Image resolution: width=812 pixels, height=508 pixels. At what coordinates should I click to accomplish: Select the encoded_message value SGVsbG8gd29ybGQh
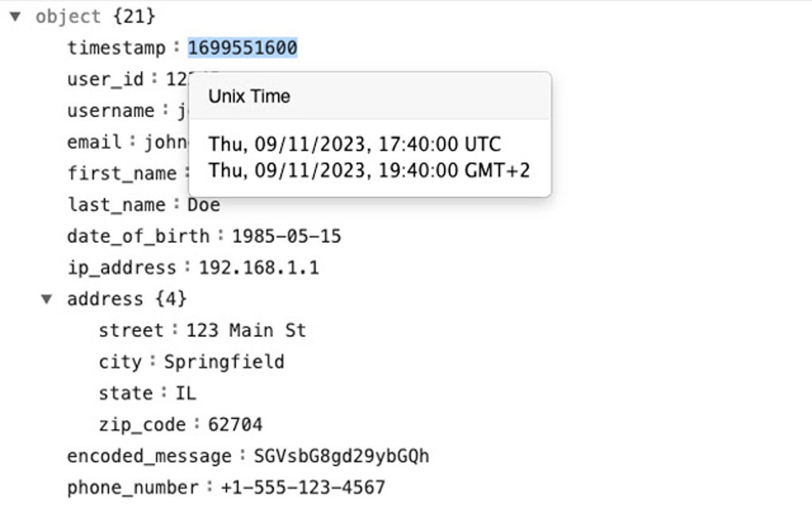point(342,456)
